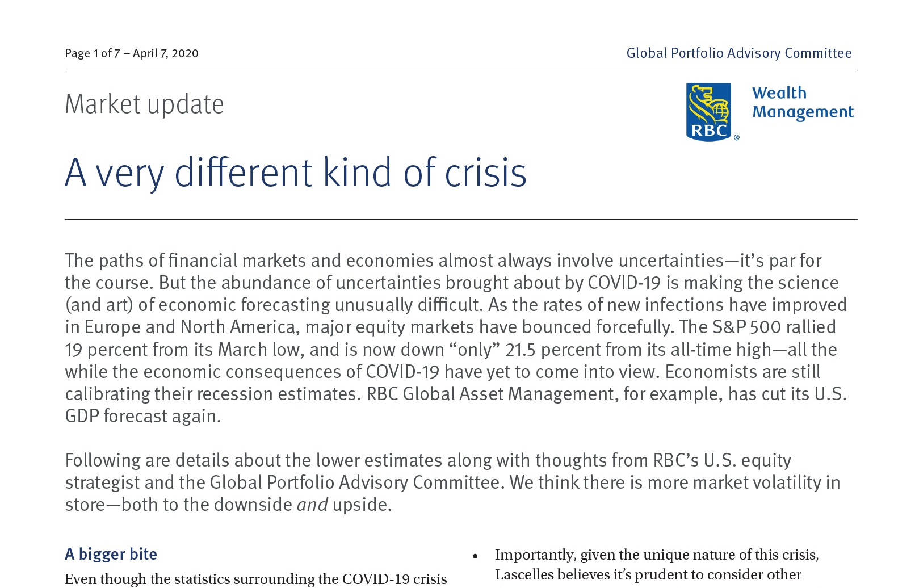The width and height of the screenshot is (915, 588).
Task: Click RBC Global Asset Management in the paragraph
Action: pyautogui.click(x=490, y=394)
